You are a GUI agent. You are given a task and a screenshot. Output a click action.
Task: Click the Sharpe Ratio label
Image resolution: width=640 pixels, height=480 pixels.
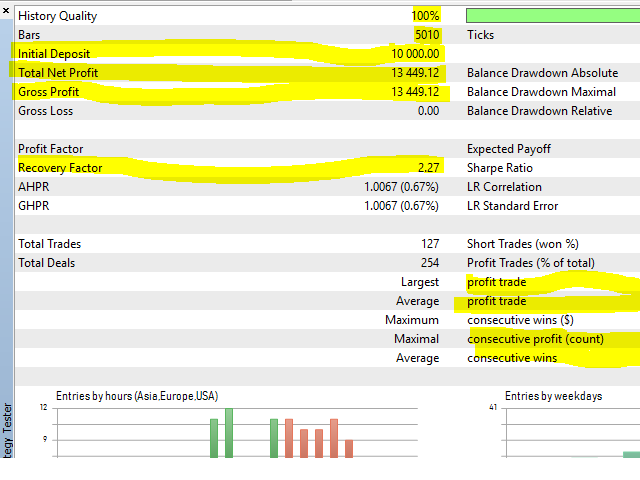pos(503,168)
